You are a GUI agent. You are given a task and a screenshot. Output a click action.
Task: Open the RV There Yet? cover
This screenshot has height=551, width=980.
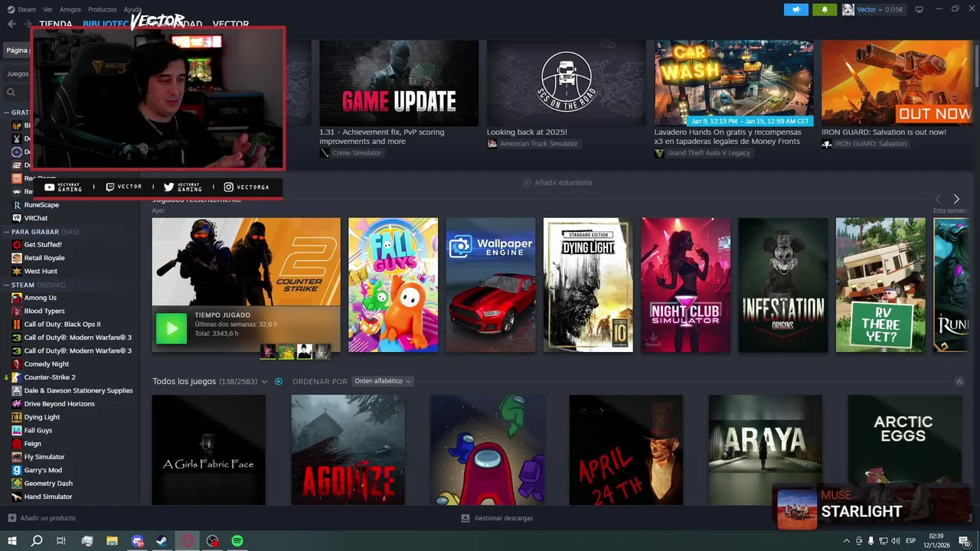[880, 285]
